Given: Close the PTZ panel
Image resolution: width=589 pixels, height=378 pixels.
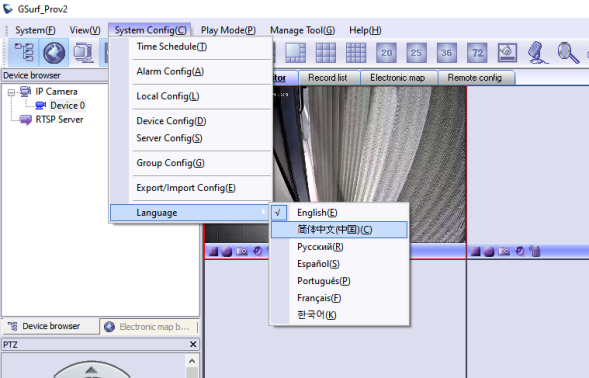Looking at the screenshot, I should tap(193, 344).
